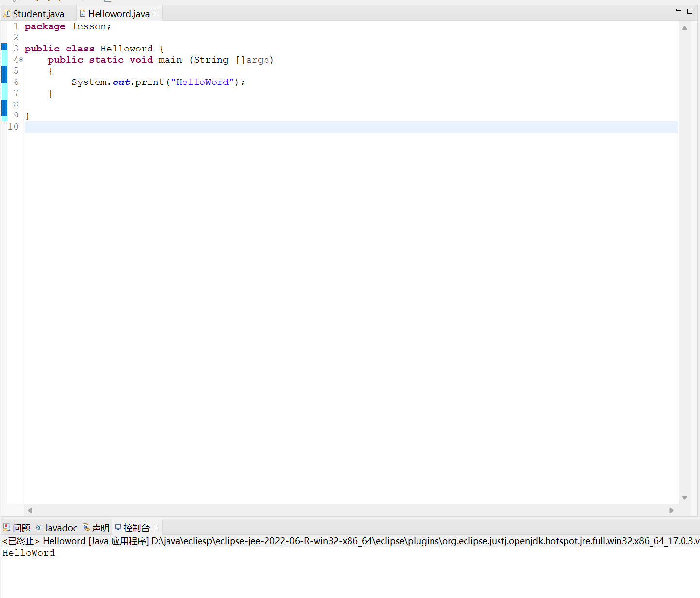Click the HelloWord console output text

tap(29, 553)
